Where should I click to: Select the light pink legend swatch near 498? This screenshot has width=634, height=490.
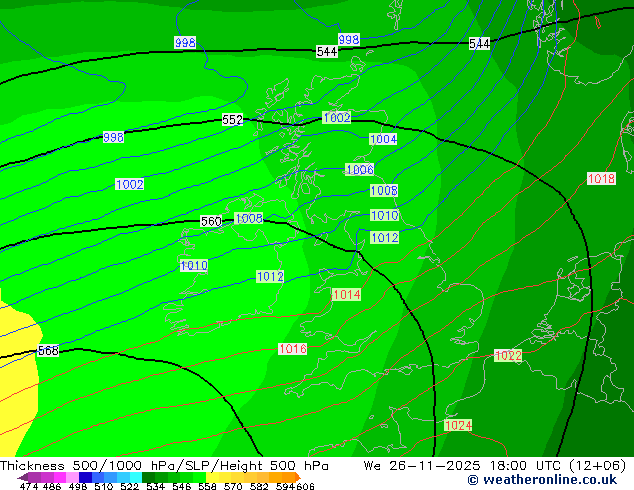tap(72, 477)
